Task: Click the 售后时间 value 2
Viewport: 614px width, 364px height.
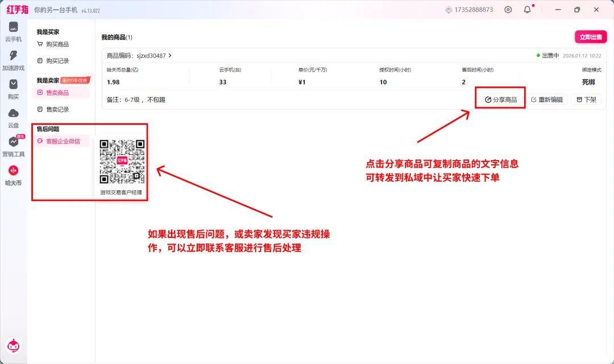Action: 464,82
